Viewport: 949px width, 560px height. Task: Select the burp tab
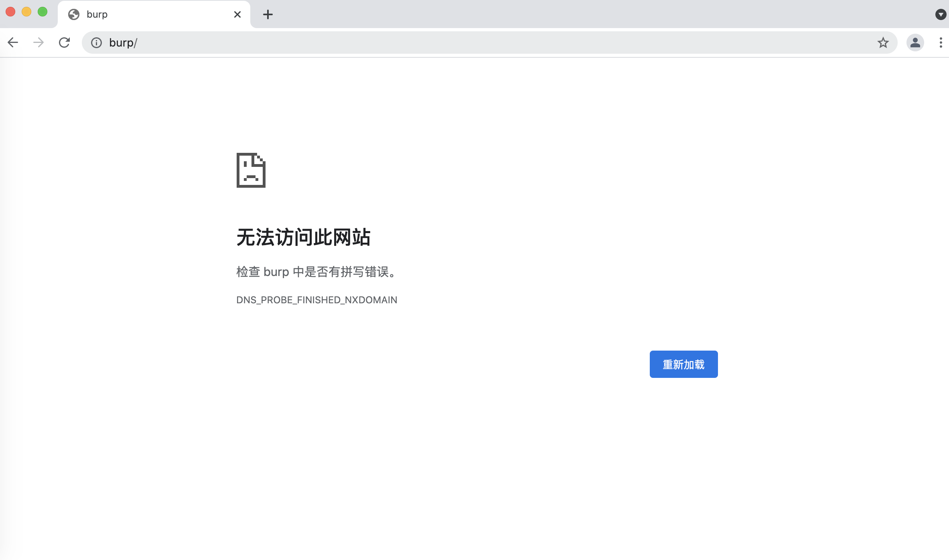[152, 14]
